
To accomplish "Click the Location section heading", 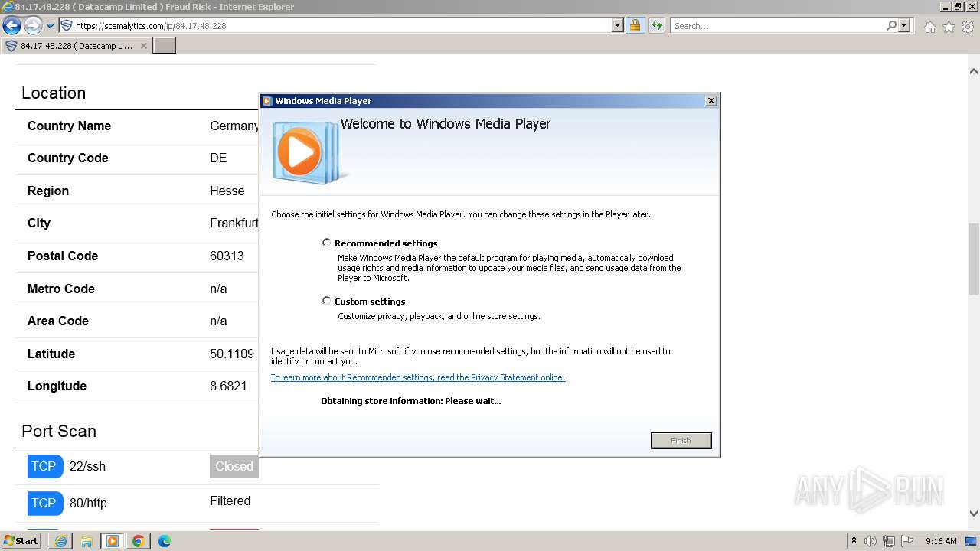I will click(54, 93).
